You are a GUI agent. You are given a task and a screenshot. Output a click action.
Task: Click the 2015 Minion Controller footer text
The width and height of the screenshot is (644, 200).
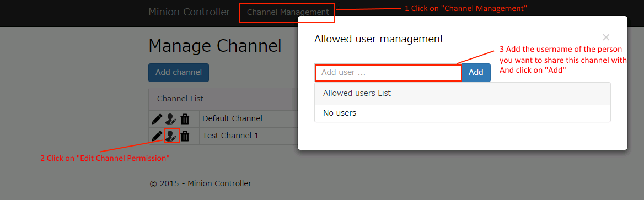tap(201, 183)
